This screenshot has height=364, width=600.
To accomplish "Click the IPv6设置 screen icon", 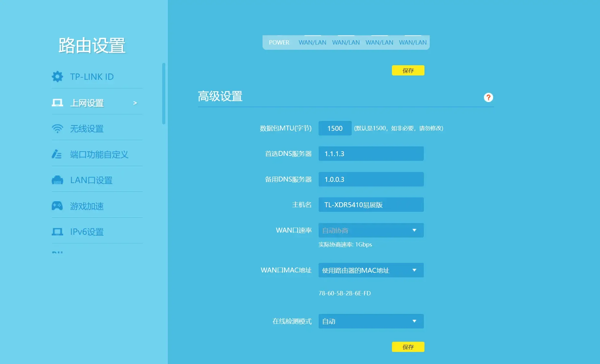I will click(x=58, y=232).
